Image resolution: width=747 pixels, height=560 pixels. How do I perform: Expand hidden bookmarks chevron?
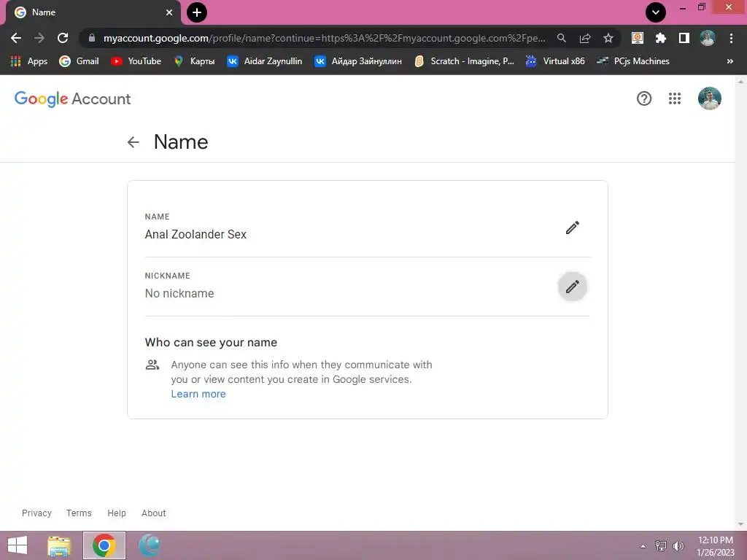[x=729, y=61]
